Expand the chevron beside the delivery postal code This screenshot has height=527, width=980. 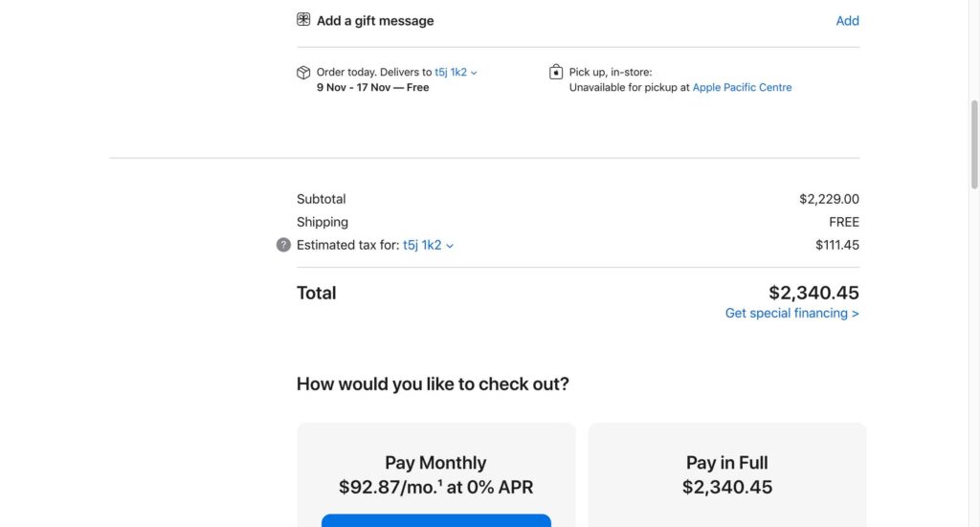[474, 73]
